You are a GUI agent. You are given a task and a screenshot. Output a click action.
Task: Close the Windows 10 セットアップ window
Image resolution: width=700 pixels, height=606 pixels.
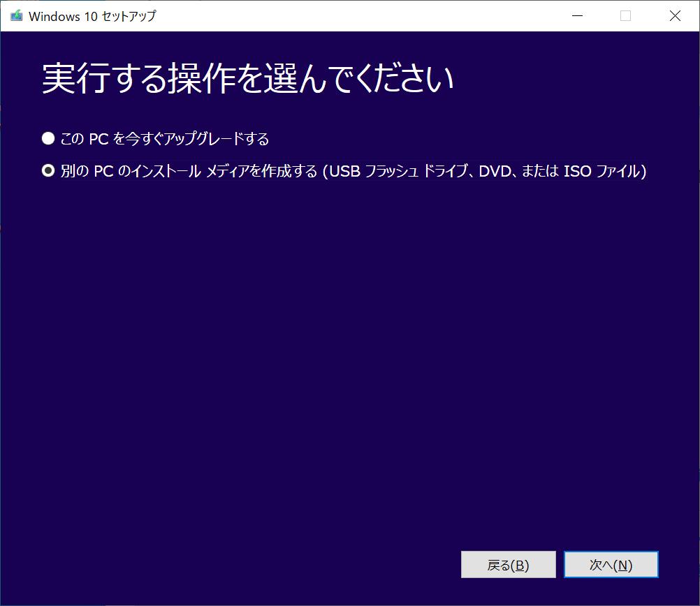[675, 16]
